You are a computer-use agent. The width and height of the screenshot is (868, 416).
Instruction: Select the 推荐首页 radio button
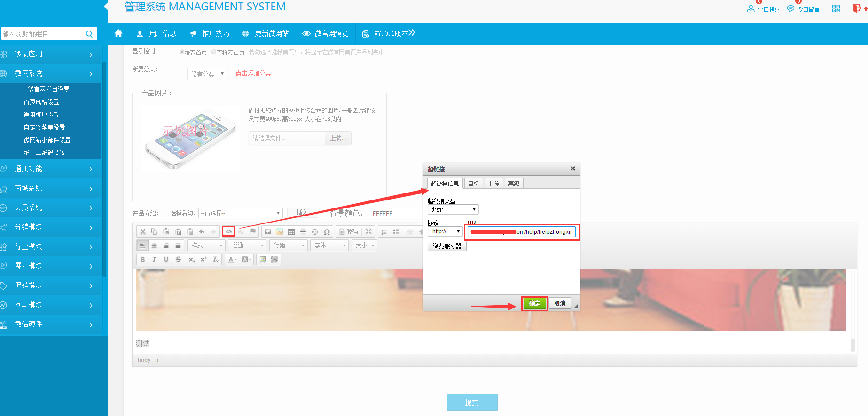[x=182, y=52]
